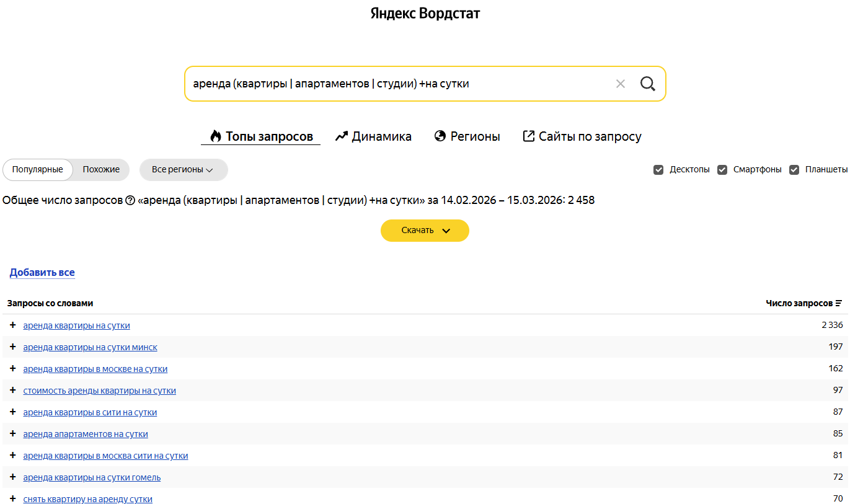Switch to the Регионы tab

point(467,136)
